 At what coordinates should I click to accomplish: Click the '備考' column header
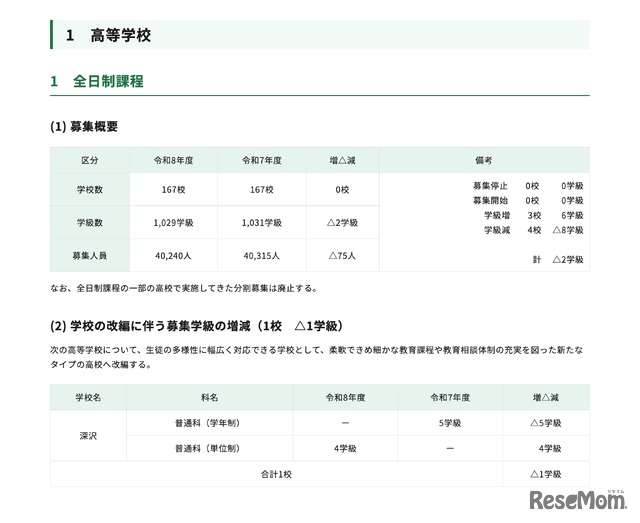(x=484, y=161)
